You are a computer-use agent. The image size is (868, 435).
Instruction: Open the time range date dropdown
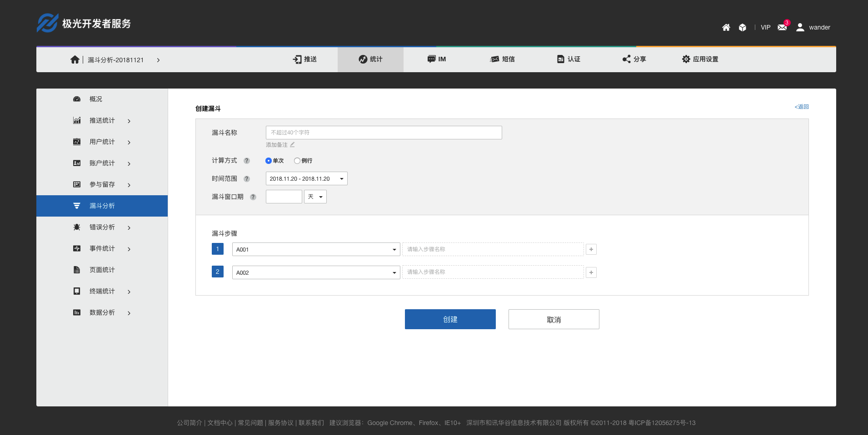point(306,178)
